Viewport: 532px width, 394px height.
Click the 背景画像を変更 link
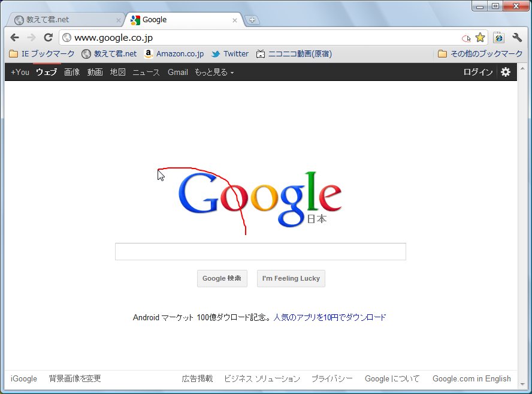tap(75, 379)
